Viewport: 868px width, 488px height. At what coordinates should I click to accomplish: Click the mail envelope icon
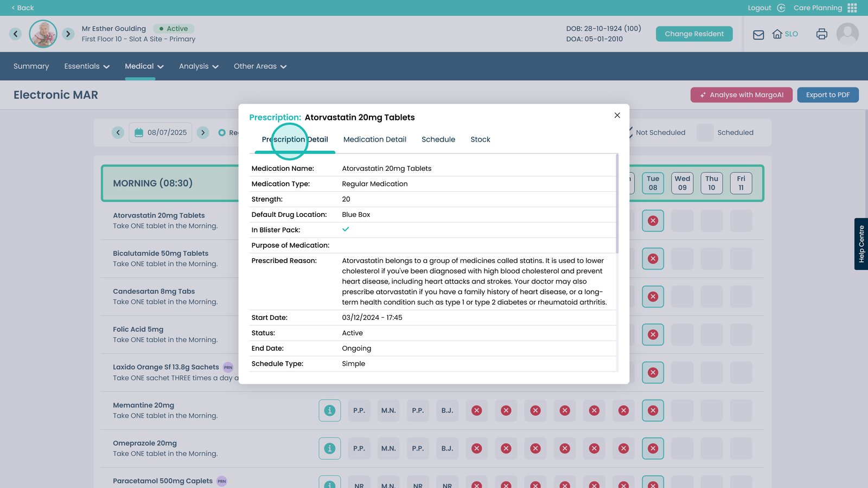pyautogui.click(x=758, y=35)
